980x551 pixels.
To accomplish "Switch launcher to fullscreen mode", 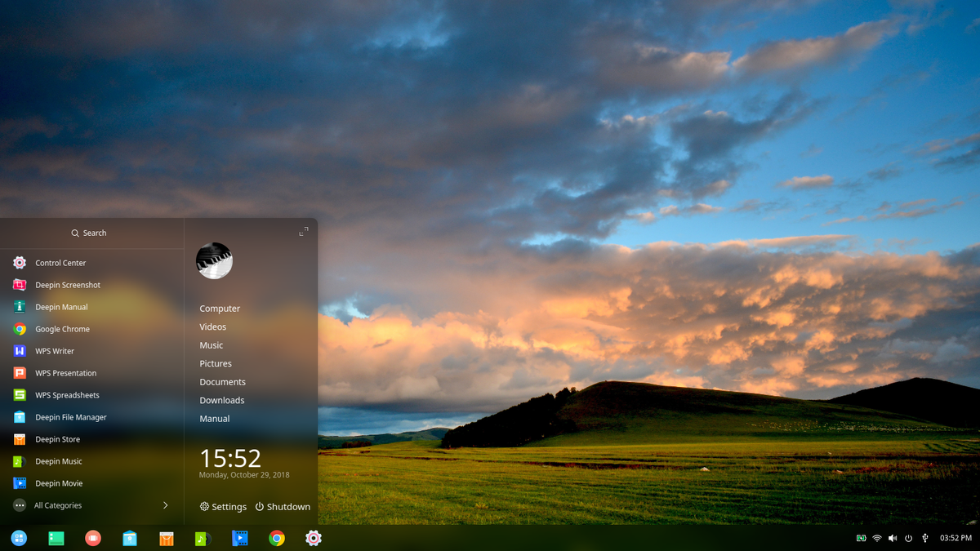I will tap(303, 231).
